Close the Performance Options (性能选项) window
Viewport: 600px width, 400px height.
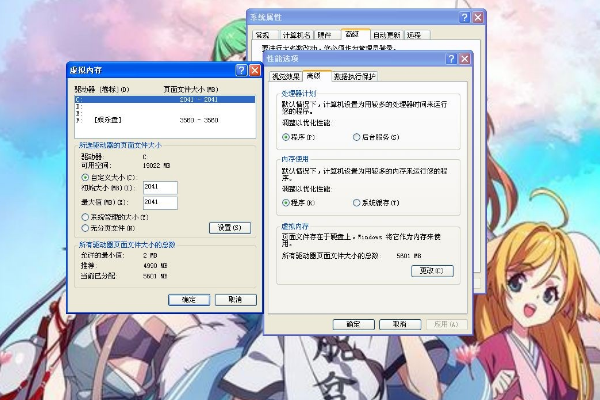[465, 59]
